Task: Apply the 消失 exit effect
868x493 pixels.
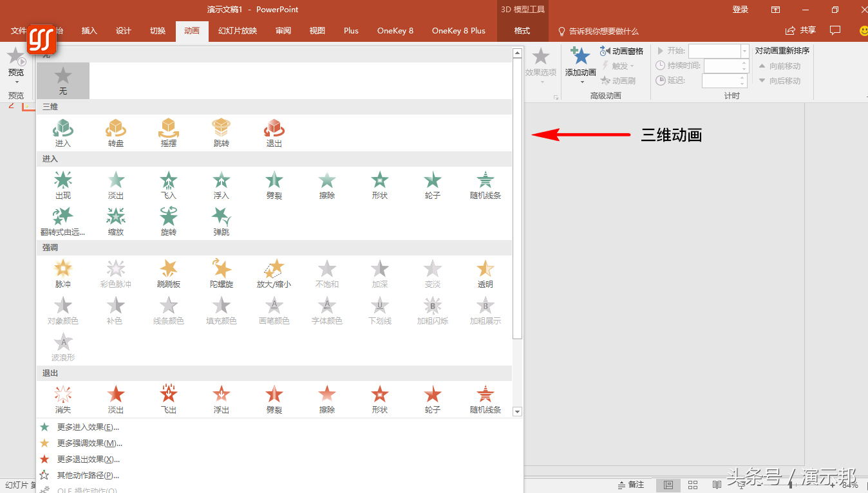Action: pyautogui.click(x=63, y=399)
